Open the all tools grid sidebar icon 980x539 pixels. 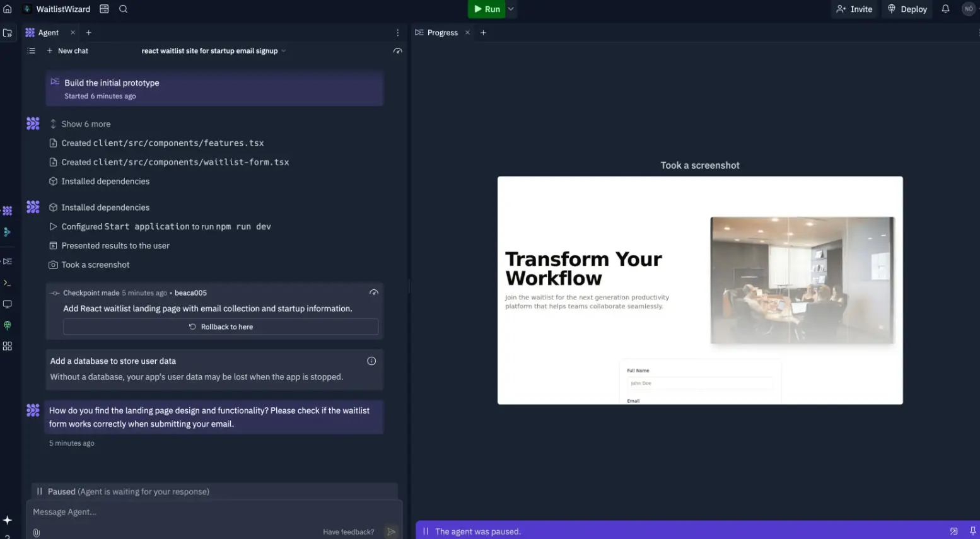tap(8, 346)
